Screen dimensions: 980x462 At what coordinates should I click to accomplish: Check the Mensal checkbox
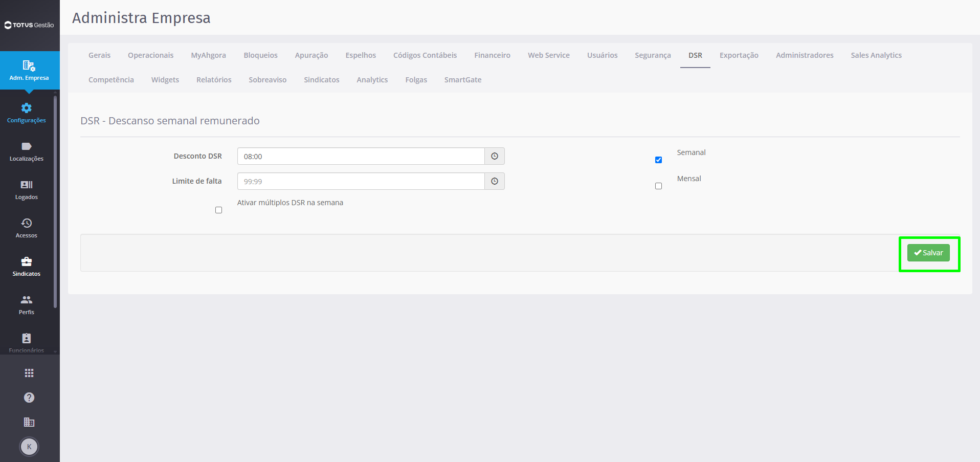click(x=658, y=186)
